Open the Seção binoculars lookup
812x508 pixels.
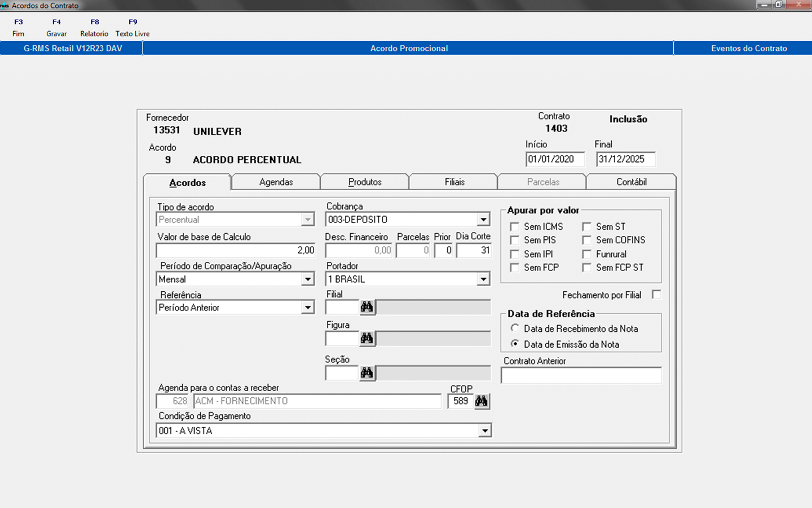point(367,373)
